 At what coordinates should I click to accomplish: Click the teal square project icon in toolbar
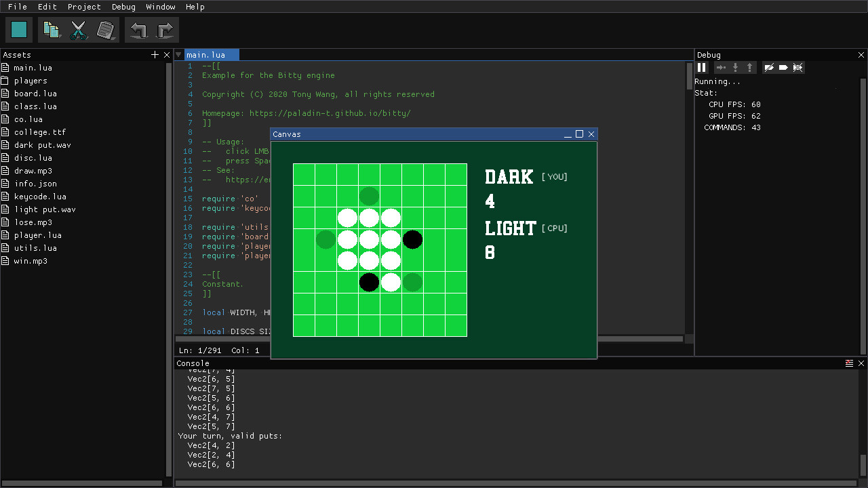pos(18,29)
